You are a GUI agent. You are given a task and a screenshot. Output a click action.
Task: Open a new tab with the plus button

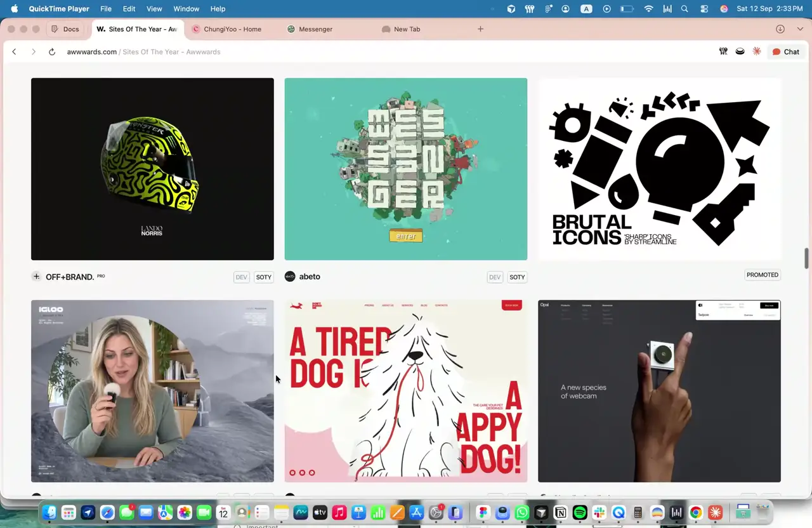point(480,29)
